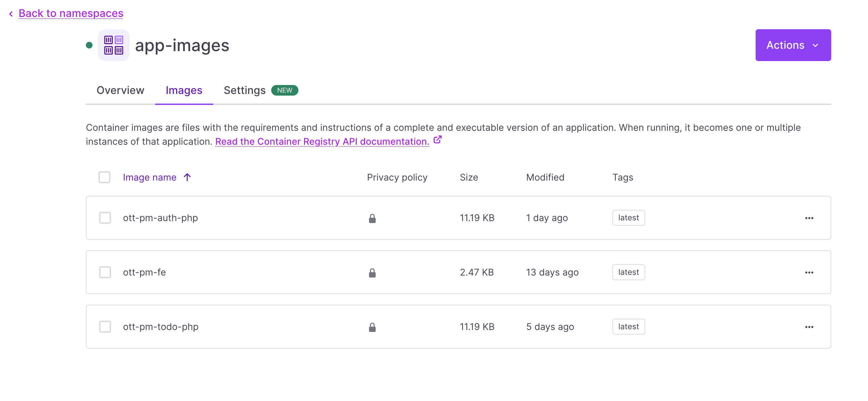
Task: Check the select-all checkbox in the table header
Action: [x=104, y=177]
